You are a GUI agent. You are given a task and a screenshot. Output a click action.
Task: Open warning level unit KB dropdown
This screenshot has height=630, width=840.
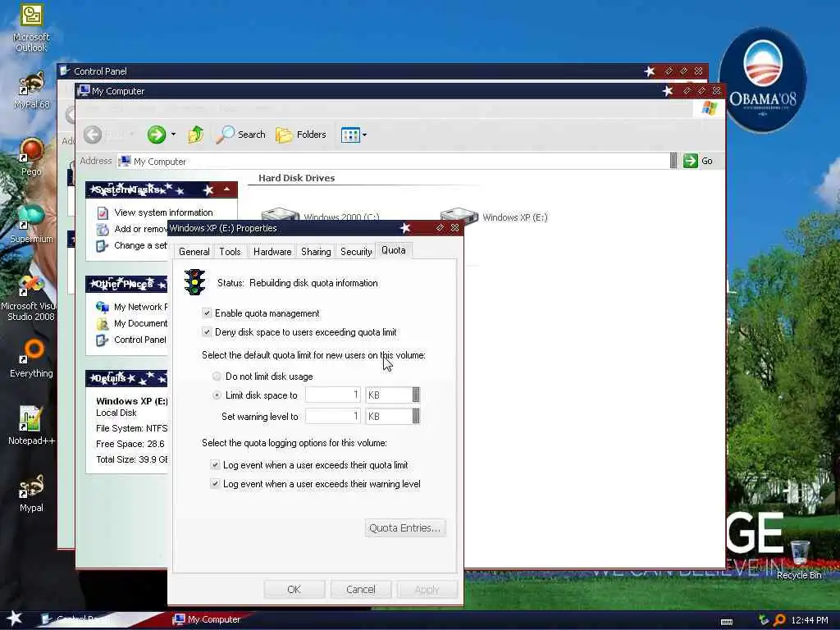pyautogui.click(x=416, y=416)
